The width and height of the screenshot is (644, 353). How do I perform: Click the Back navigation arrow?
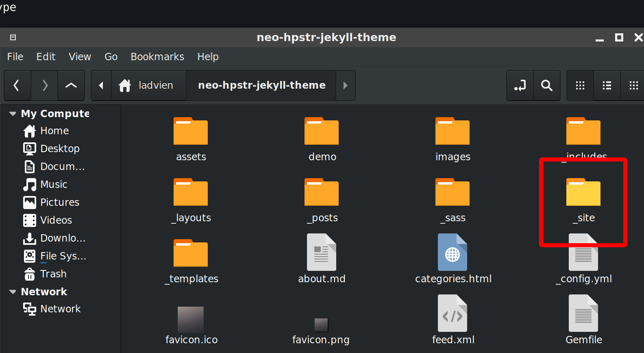(x=17, y=85)
